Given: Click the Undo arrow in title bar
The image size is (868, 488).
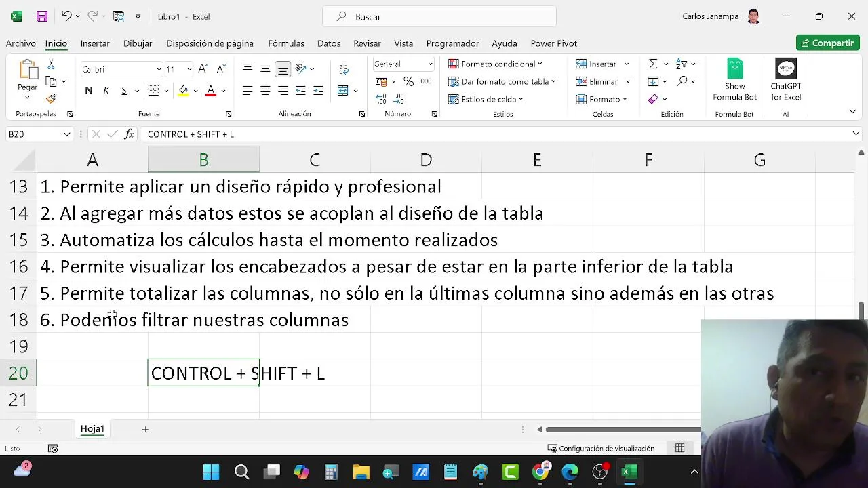Looking at the screenshot, I should point(66,16).
